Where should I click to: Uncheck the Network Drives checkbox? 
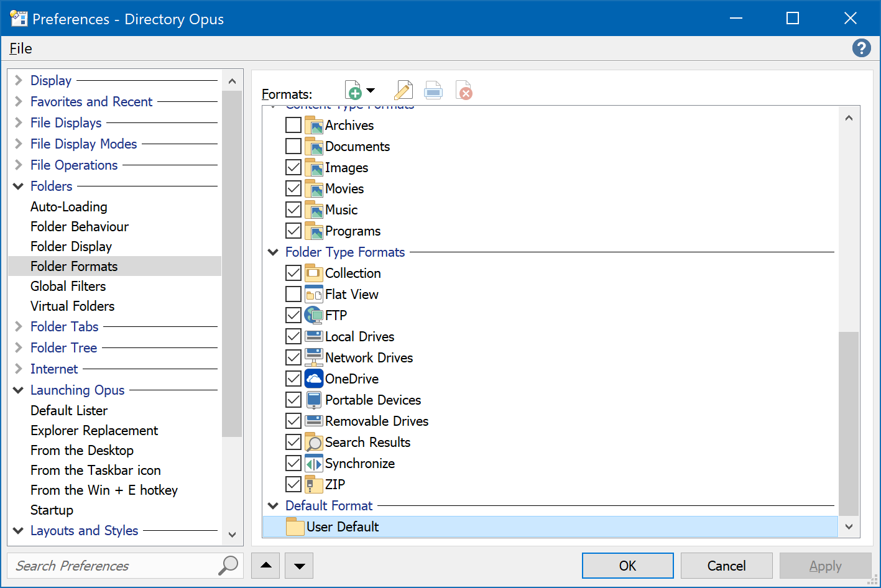tap(293, 357)
